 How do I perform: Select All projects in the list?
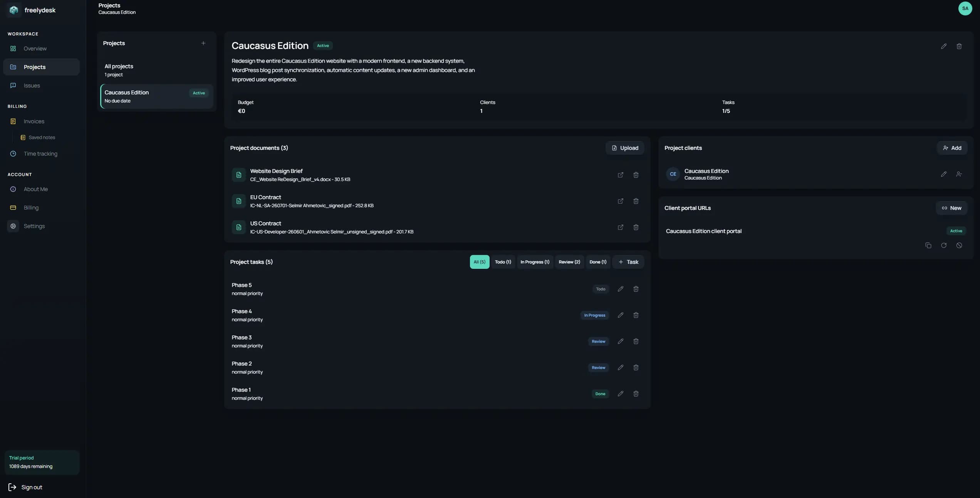pyautogui.click(x=156, y=70)
